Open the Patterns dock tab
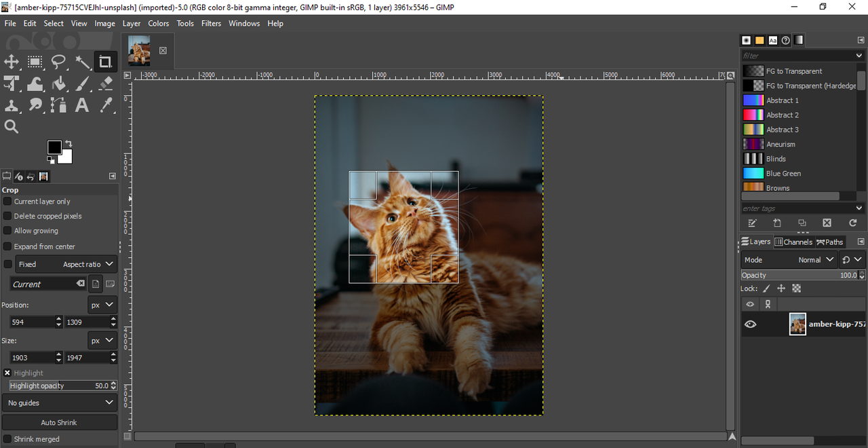The width and height of the screenshot is (868, 448). (x=759, y=40)
